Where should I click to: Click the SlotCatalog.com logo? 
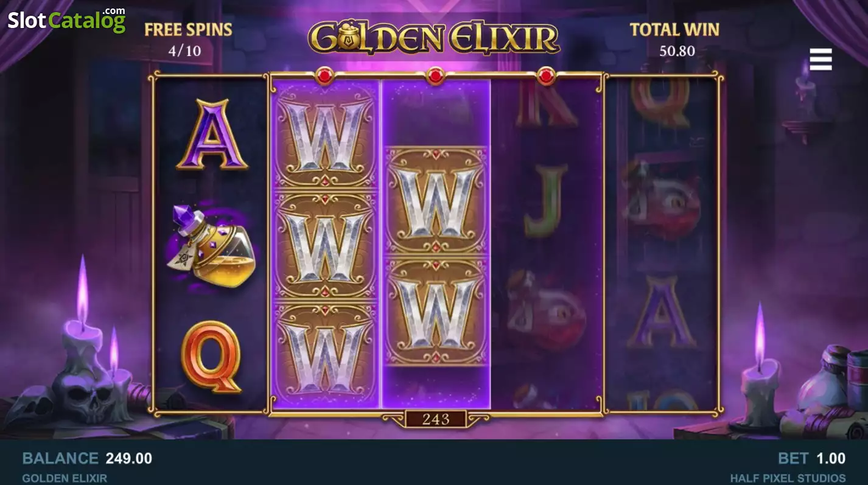[x=66, y=20]
